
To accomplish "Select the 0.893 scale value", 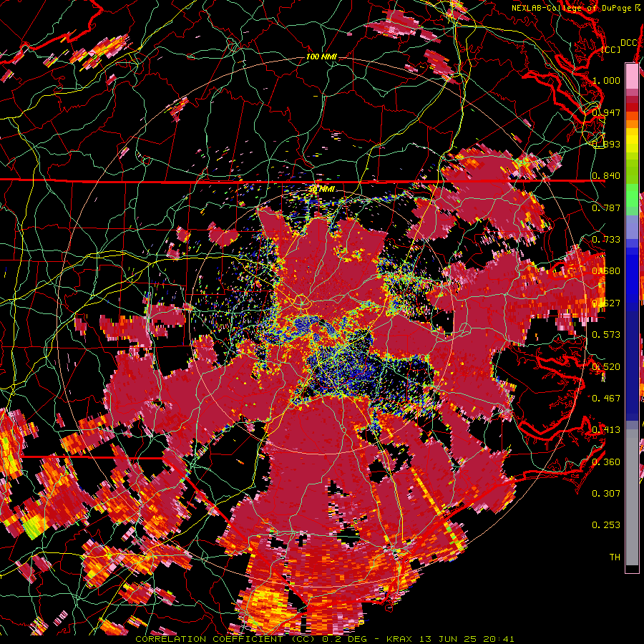I will pyautogui.click(x=606, y=144).
